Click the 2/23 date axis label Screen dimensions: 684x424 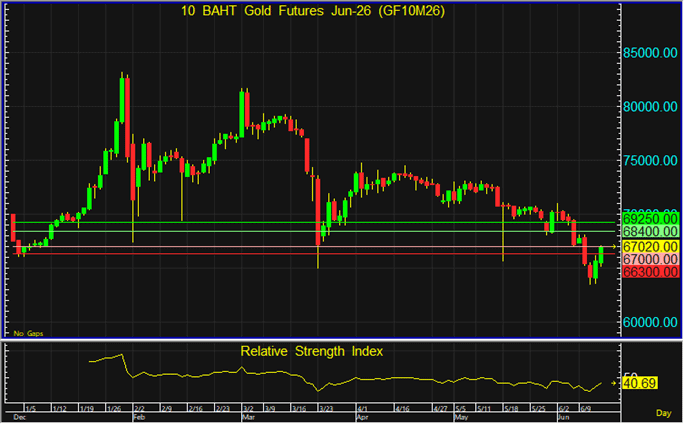[222, 409]
